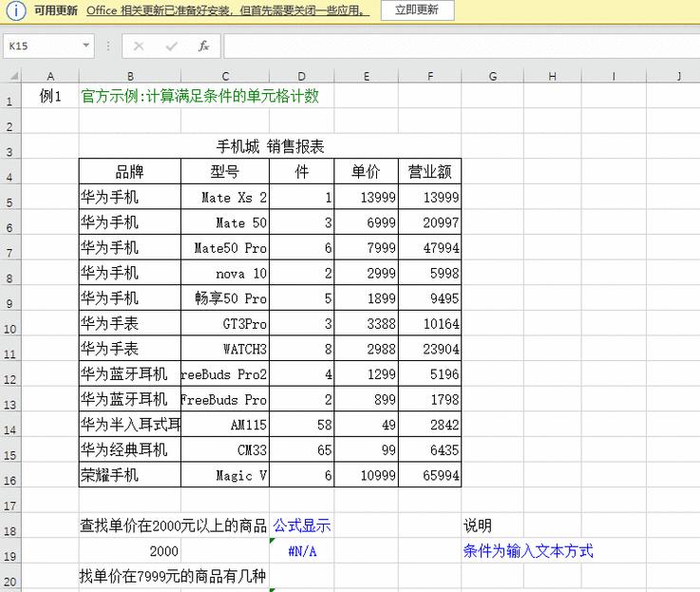Click the 件 header cell
Screen dimensions: 700x592
(302, 172)
